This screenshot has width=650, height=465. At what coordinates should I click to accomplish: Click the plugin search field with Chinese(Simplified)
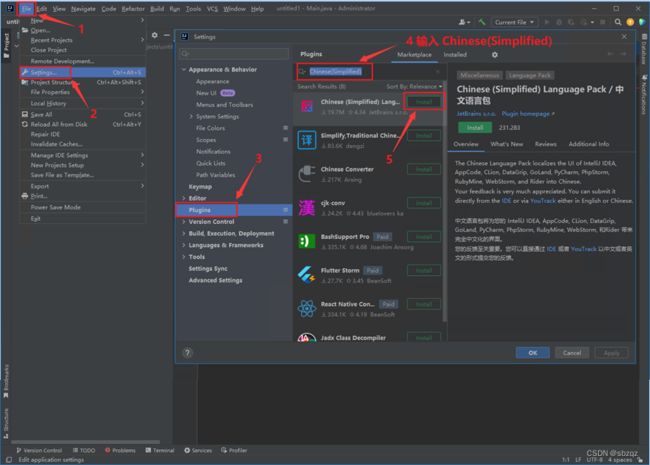coord(367,72)
